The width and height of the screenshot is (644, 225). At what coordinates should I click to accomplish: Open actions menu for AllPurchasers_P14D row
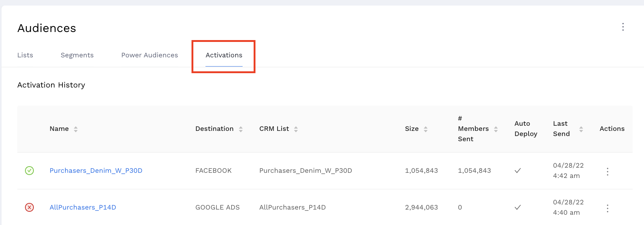(607, 208)
